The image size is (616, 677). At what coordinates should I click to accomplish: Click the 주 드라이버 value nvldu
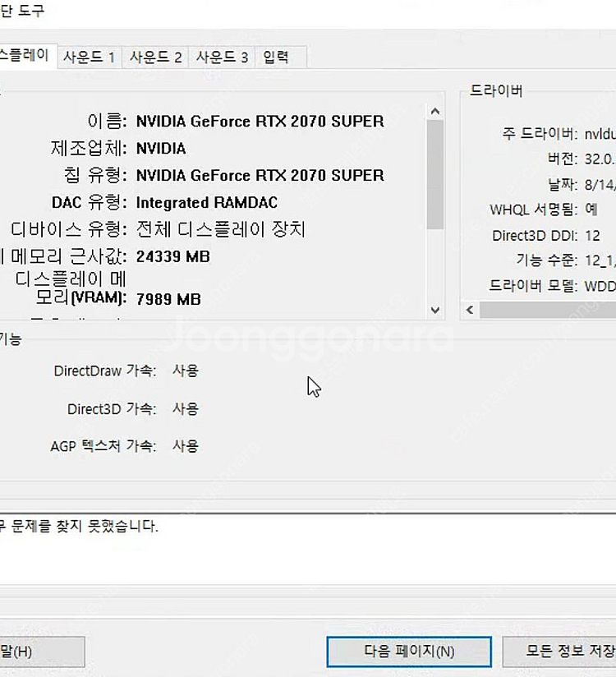click(x=600, y=134)
